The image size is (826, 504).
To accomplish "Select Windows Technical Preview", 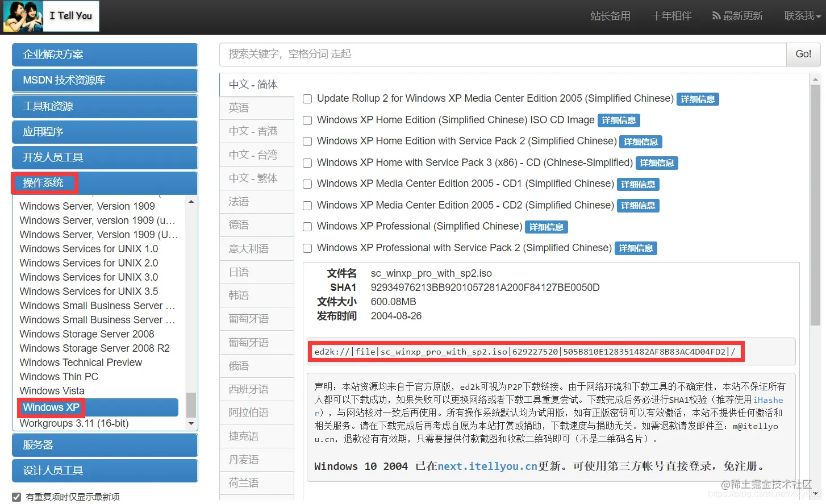I will [81, 362].
